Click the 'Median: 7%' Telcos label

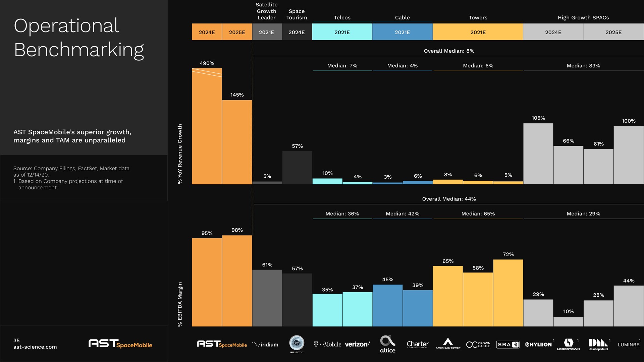click(x=342, y=66)
